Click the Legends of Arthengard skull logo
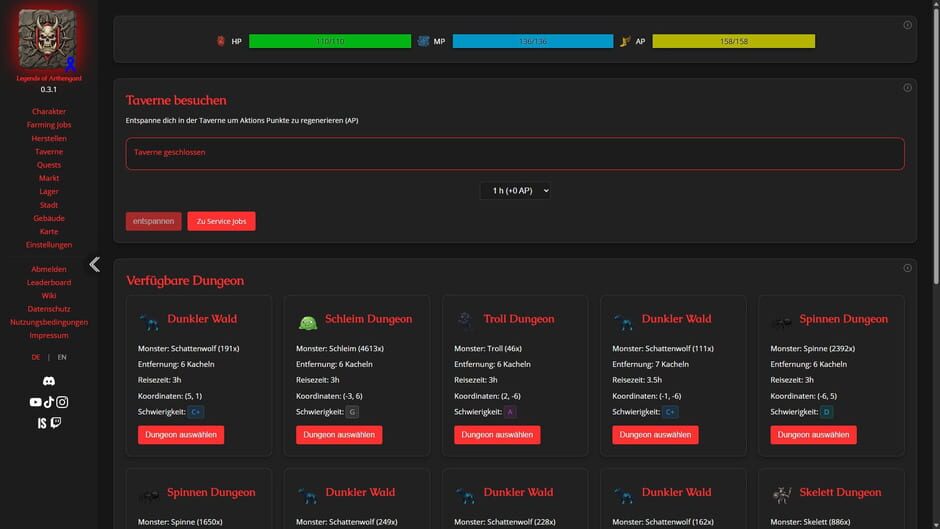This screenshot has height=529, width=940. click(47, 38)
